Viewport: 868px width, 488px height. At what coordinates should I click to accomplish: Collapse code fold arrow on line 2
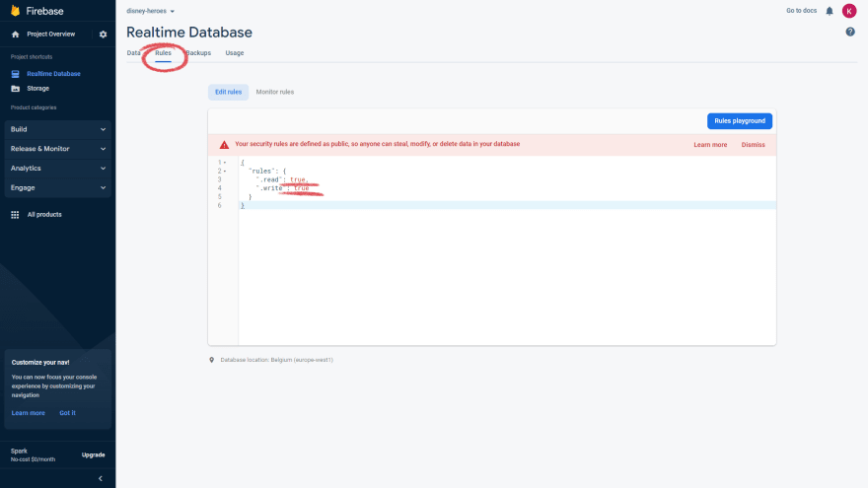coord(225,171)
